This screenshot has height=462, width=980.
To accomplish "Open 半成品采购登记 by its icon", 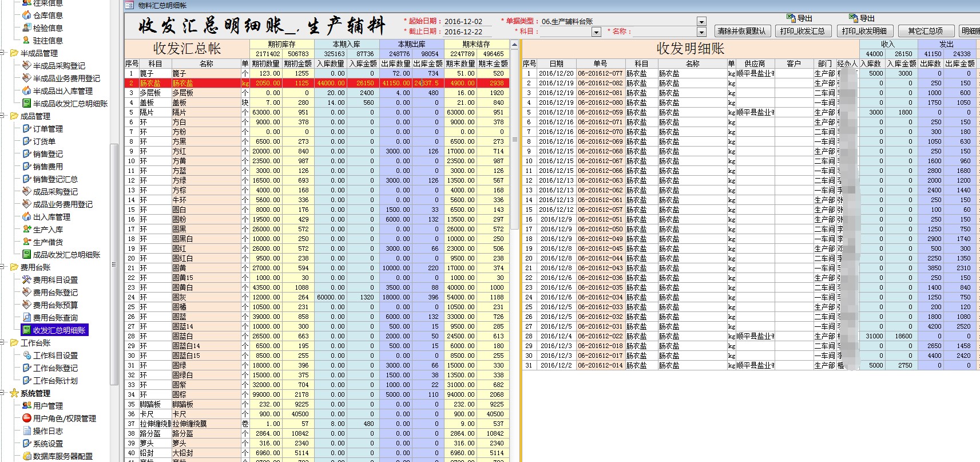I will click(26, 66).
